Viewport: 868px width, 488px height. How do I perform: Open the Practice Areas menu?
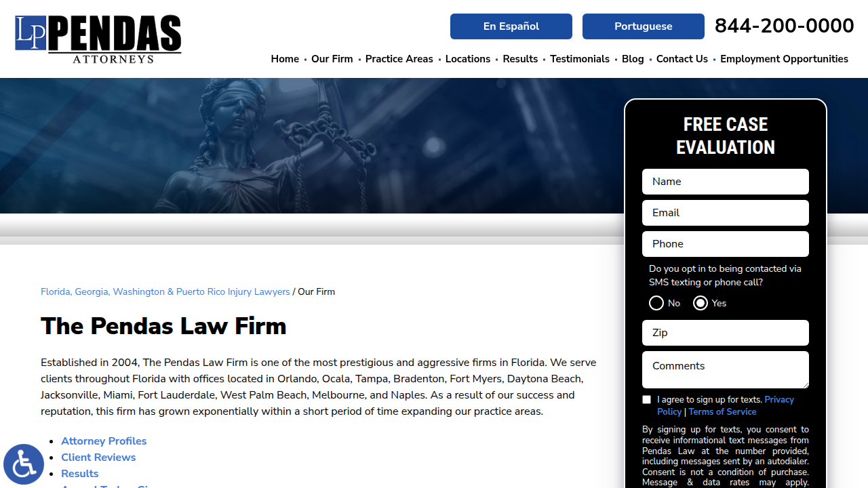click(399, 59)
